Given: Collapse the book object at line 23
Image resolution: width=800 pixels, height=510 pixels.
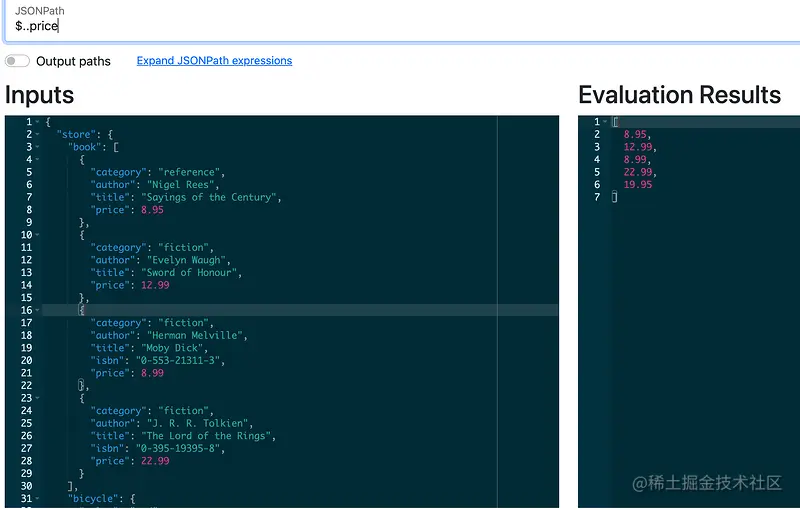Looking at the screenshot, I should [38, 398].
